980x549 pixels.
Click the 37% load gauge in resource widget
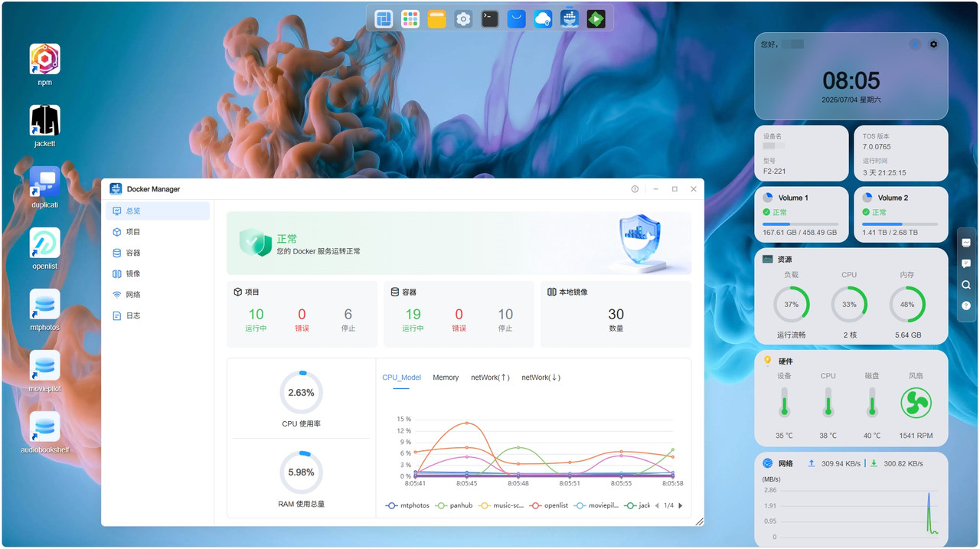[791, 304]
